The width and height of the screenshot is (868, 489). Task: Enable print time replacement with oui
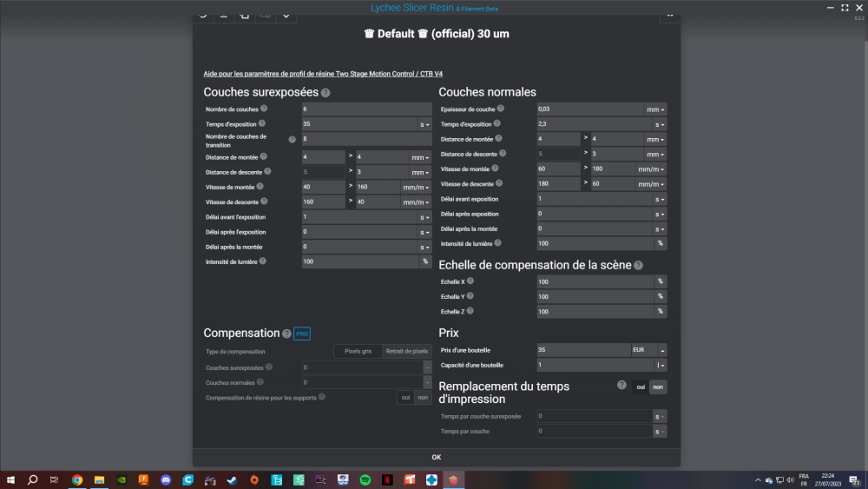click(641, 387)
